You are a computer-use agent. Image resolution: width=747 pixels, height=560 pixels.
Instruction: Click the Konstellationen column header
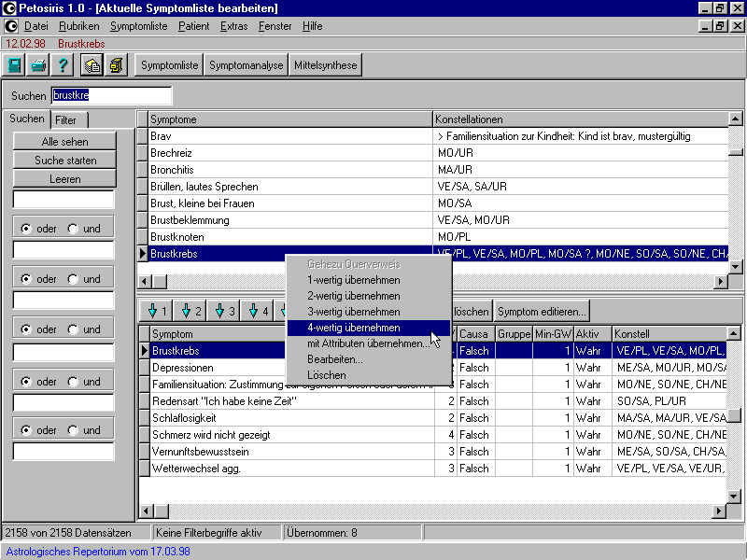[581, 119]
